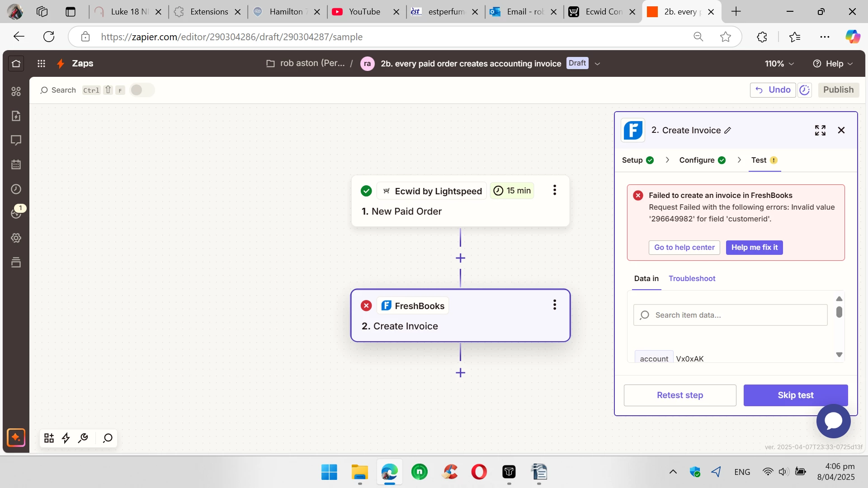The image size is (868, 488).
Task: Open the Help dropdown menu
Action: (833, 64)
